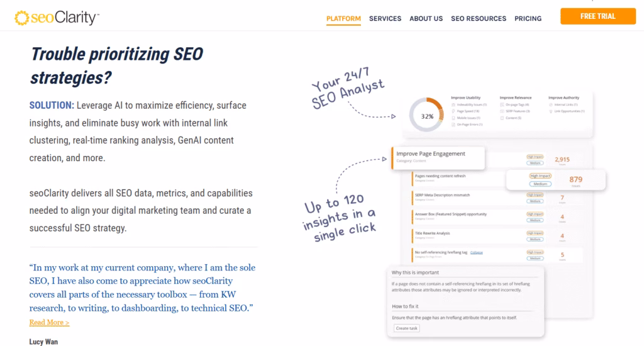
Task: Click the Free Trial button
Action: pos(597,16)
